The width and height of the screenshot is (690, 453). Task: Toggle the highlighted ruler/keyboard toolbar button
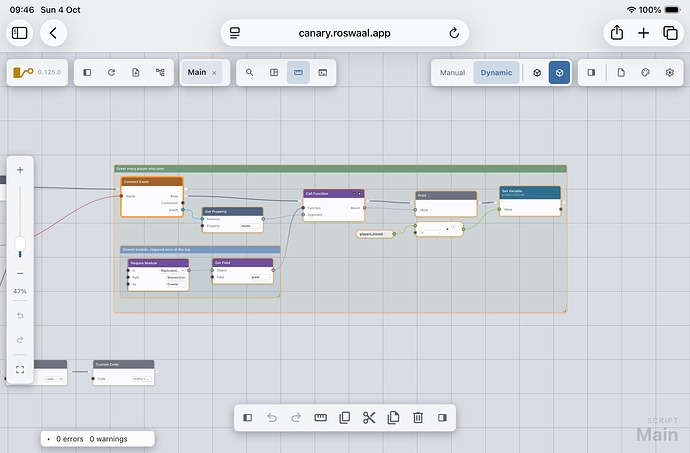pyautogui.click(x=298, y=72)
